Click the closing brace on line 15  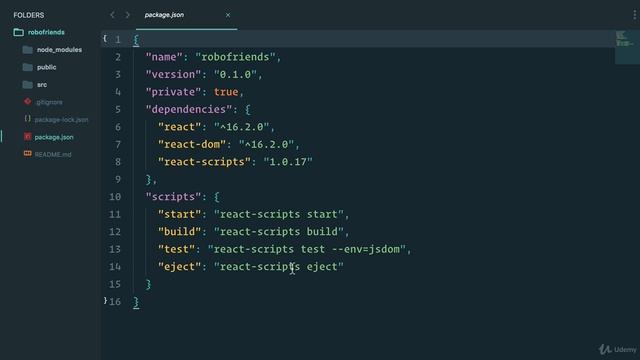[149, 284]
